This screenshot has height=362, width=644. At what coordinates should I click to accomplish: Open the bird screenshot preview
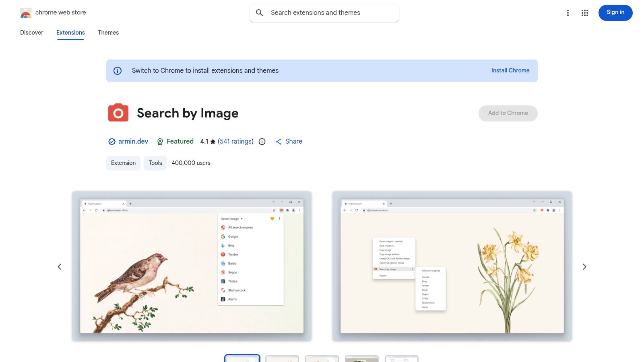(192, 266)
